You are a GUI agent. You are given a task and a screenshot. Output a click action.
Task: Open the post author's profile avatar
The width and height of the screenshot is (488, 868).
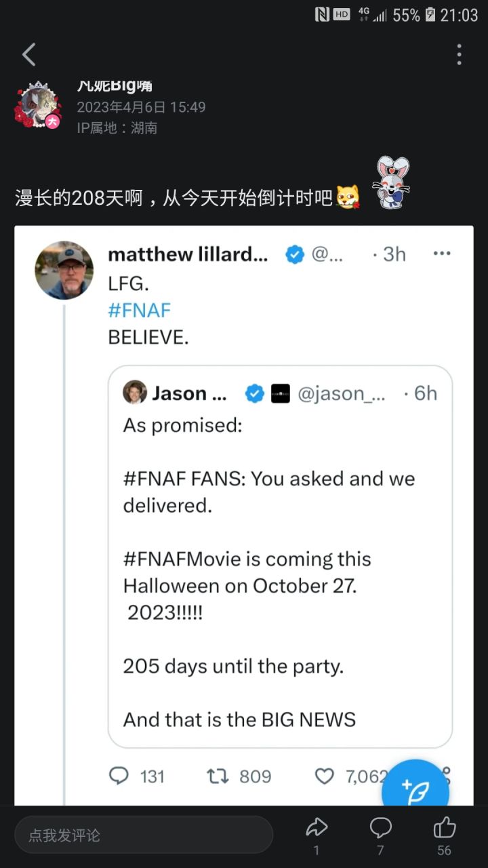[x=37, y=106]
